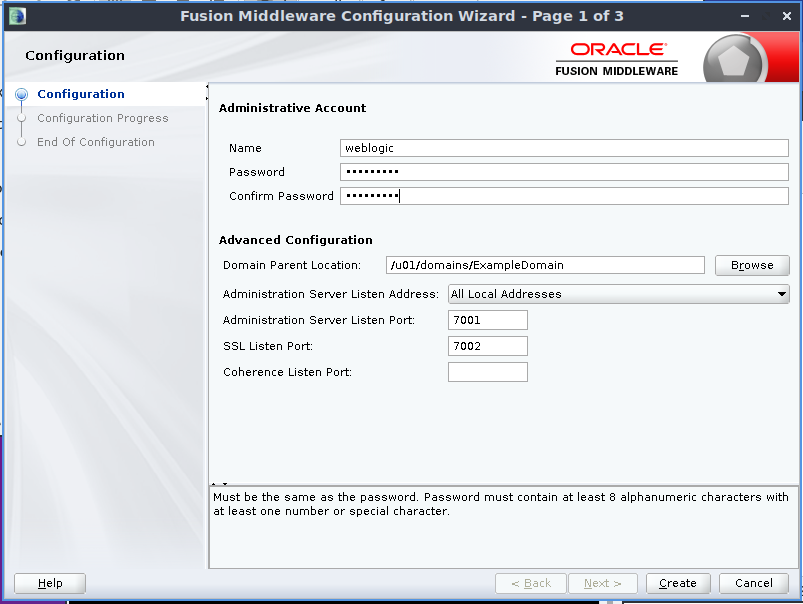The image size is (803, 604).
Task: Click the SSL Listen Port label
Action: coord(268,346)
